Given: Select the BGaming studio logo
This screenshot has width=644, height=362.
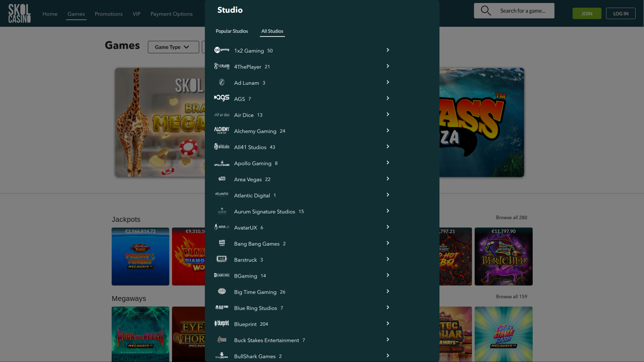Looking at the screenshot, I should point(222,275).
